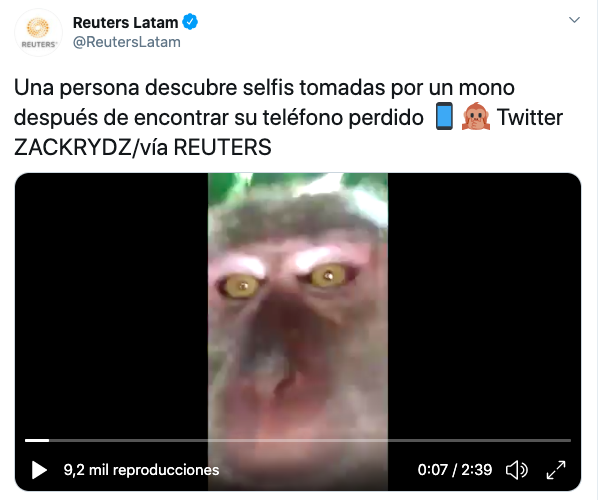Click the Reuters logo profile avatar
Viewport: 599px width, 500px height.
[38, 33]
